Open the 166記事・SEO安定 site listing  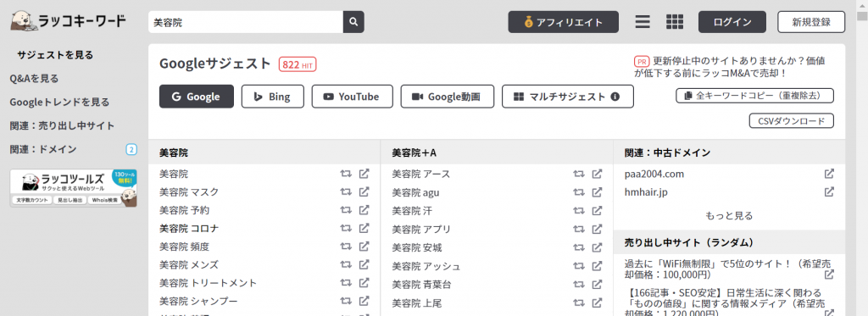[x=724, y=304]
